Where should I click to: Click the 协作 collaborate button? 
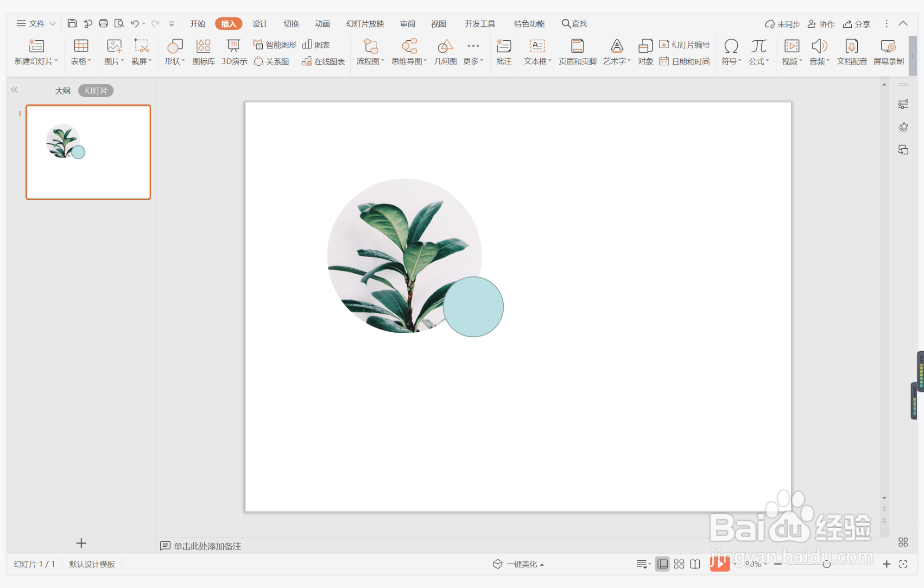tap(821, 24)
